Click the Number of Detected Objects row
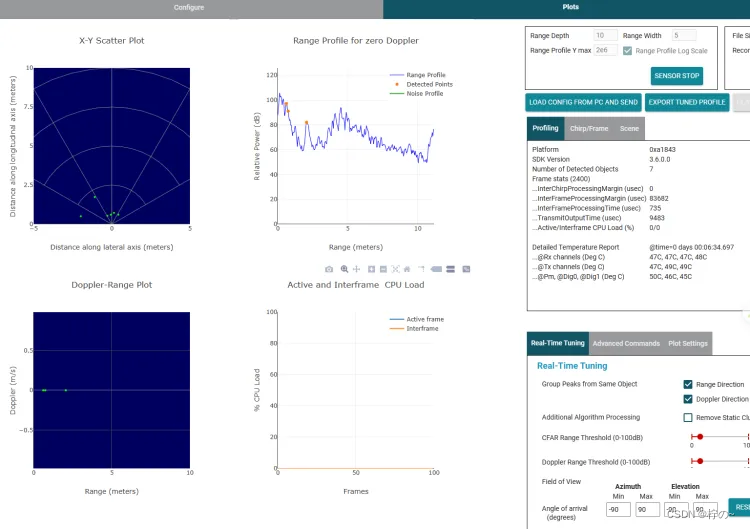 [593, 169]
